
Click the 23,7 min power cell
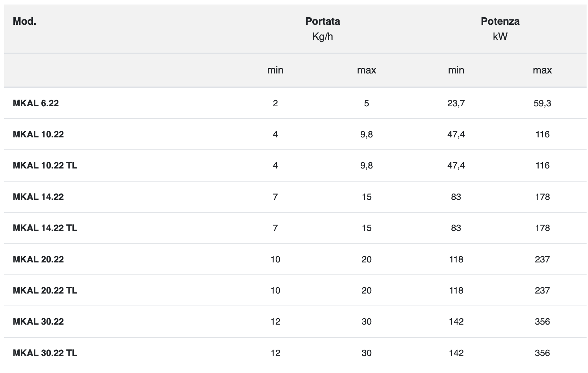[456, 103]
